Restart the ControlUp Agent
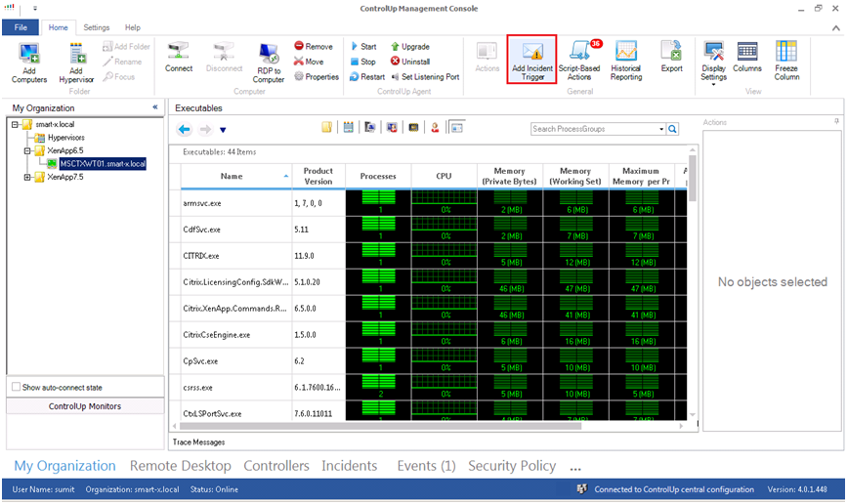This screenshot has height=504, width=847. [367, 77]
